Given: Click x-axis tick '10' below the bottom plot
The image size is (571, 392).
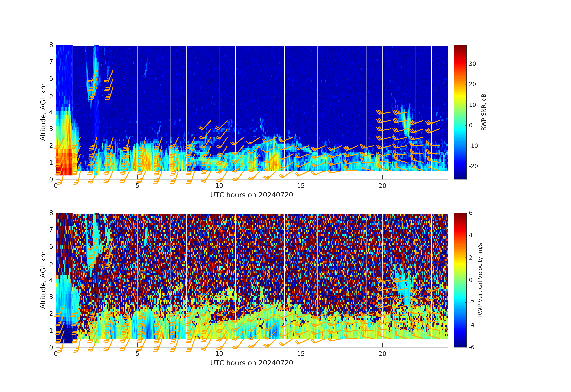Looking at the screenshot, I should click(x=219, y=354).
